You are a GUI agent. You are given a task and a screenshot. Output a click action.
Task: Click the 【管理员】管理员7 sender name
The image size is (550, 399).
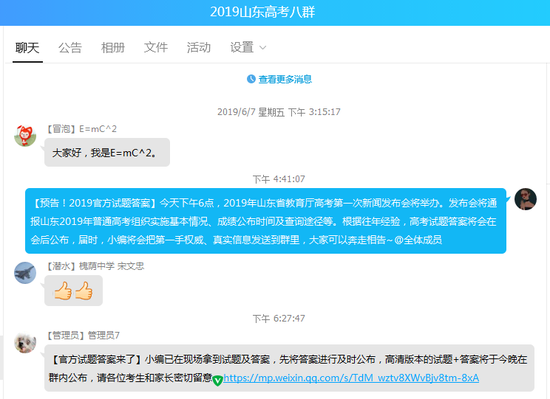pyautogui.click(x=83, y=336)
